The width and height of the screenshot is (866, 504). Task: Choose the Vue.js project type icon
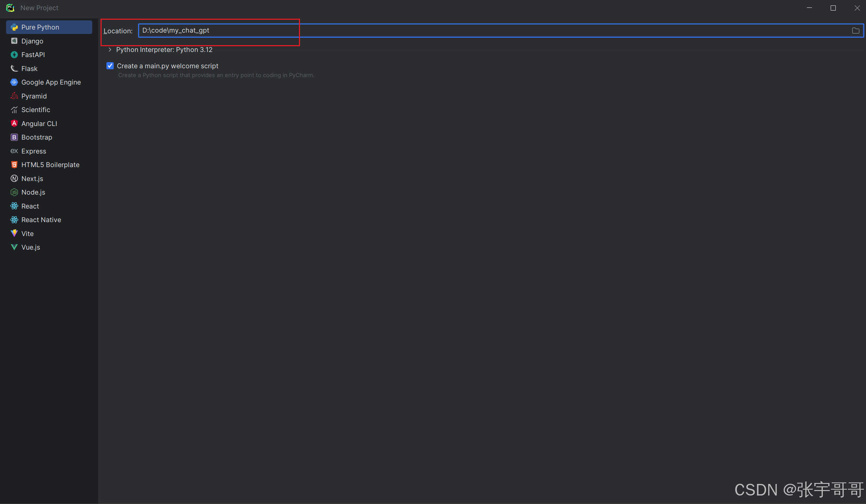[x=14, y=247]
